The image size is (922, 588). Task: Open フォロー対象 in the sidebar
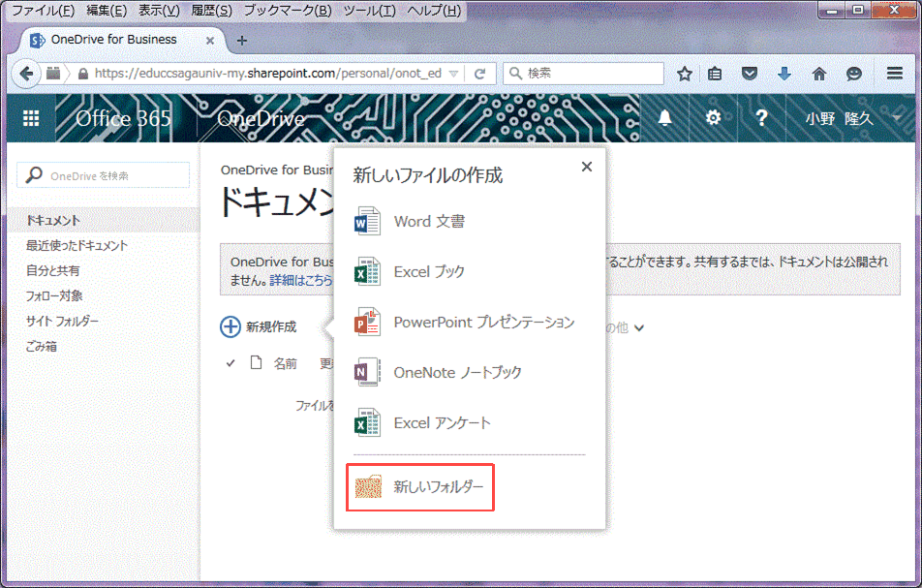click(x=54, y=295)
